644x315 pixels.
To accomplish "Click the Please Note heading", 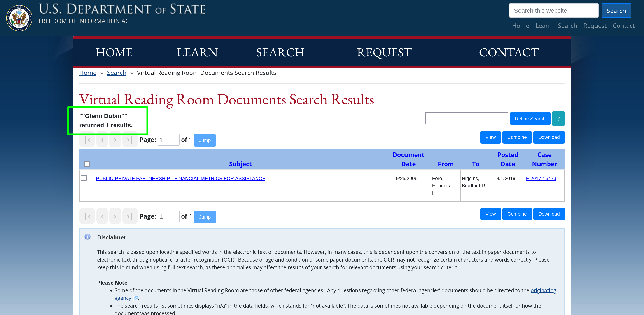I will (x=112, y=283).
